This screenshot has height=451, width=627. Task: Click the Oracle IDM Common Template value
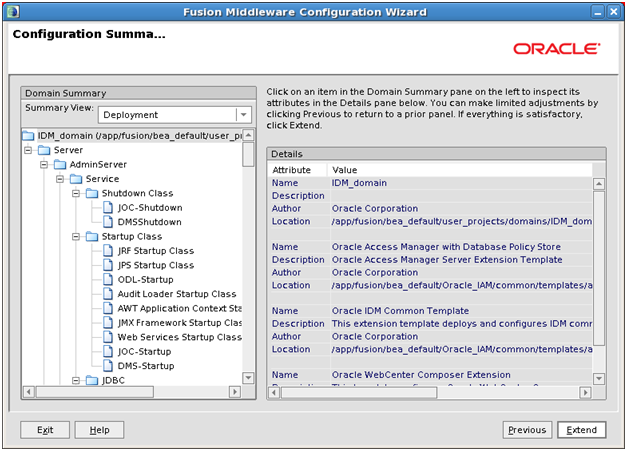pyautogui.click(x=400, y=311)
